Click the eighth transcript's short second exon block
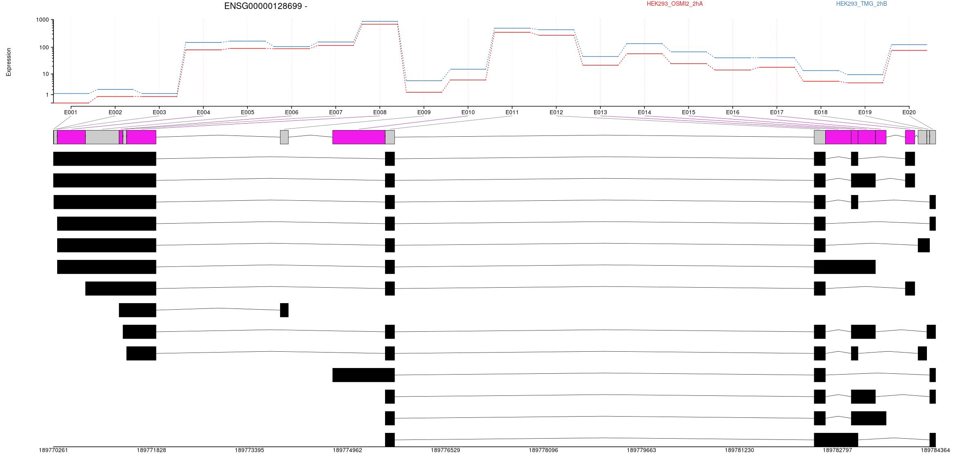Screen dimensions: 980x457 (x=284, y=310)
